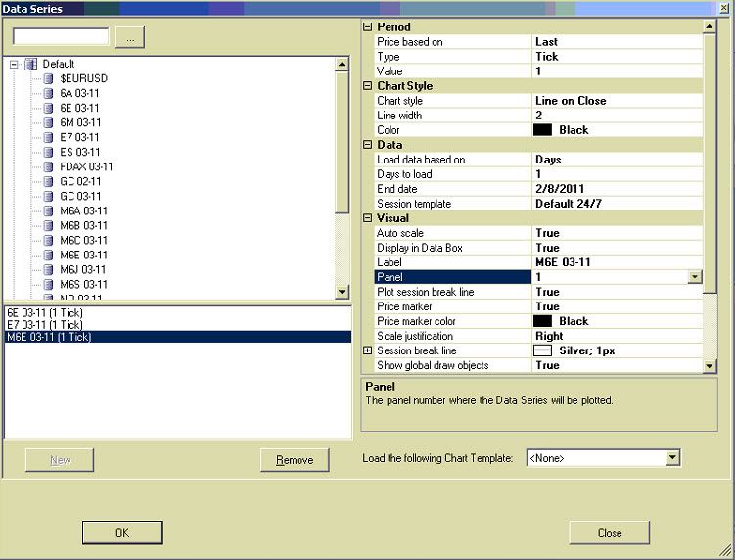This screenshot has height=560, width=735.
Task: Click the Chart Style Color black swatch
Action: 542,130
